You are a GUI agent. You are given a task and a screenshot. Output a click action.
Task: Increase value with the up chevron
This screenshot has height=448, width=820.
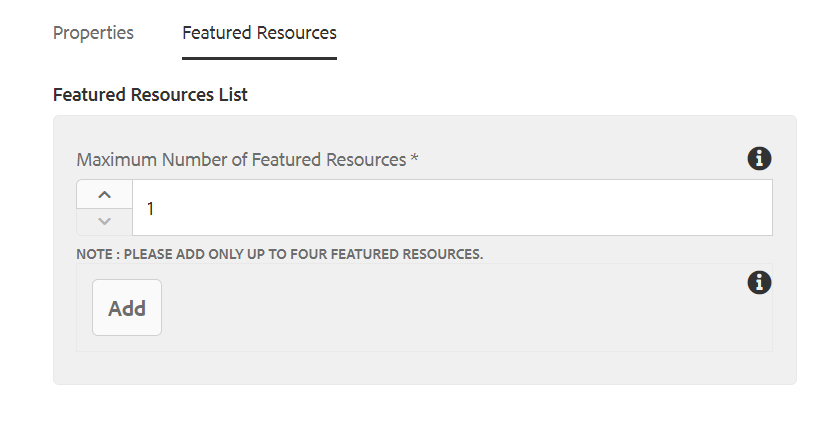105,194
